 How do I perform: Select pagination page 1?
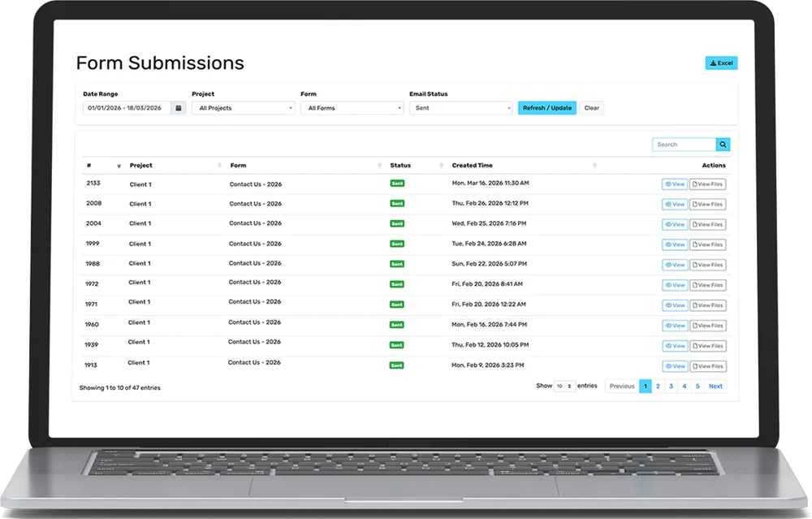click(646, 387)
